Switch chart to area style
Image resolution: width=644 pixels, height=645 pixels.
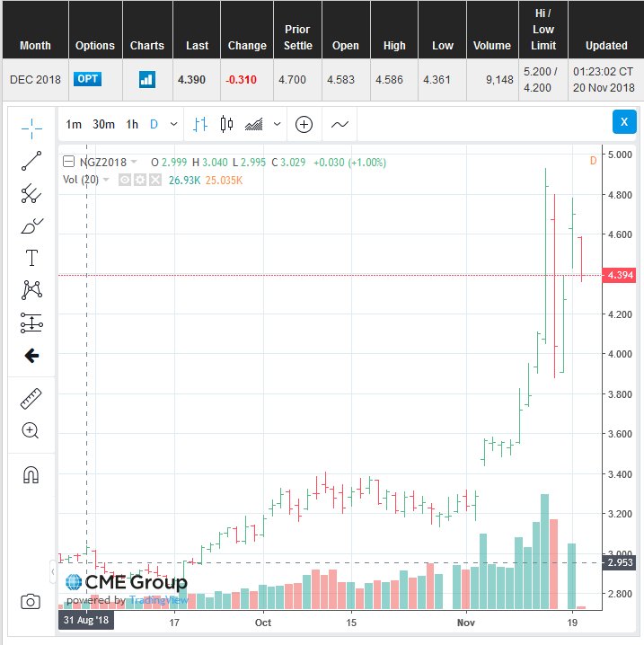tap(254, 124)
